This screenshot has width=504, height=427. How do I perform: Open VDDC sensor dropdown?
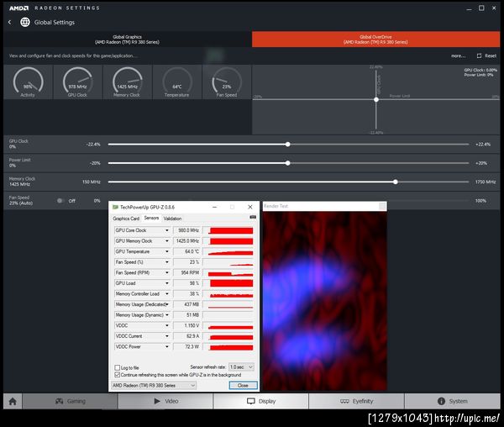167,326
